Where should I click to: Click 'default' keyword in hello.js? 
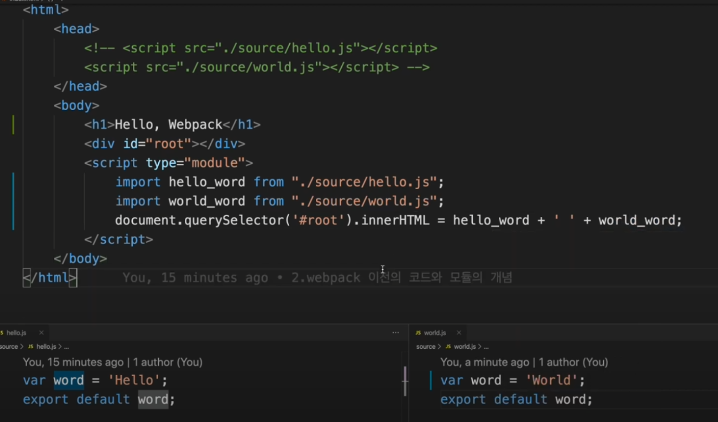[x=103, y=399]
